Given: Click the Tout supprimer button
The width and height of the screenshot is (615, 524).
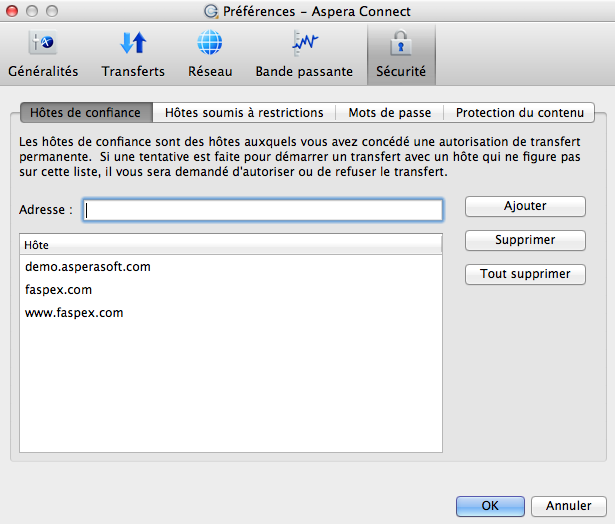Looking at the screenshot, I should coord(525,274).
